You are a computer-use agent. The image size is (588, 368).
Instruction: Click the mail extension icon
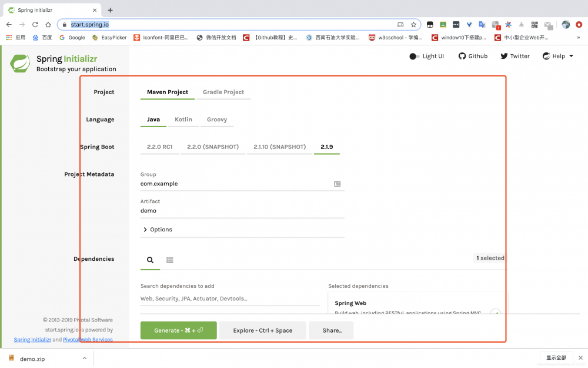(x=549, y=25)
